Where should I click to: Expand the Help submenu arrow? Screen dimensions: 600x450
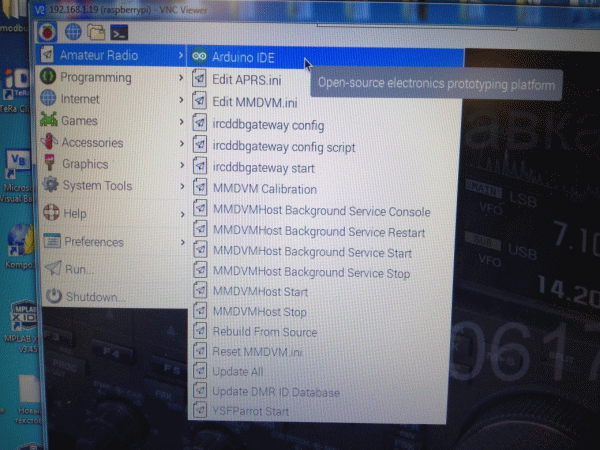(x=183, y=214)
